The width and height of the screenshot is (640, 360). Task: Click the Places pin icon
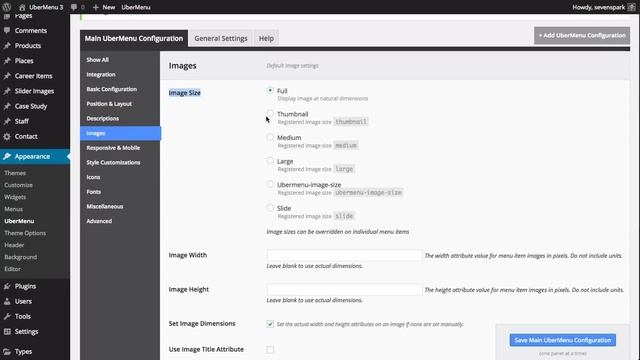click(7, 60)
